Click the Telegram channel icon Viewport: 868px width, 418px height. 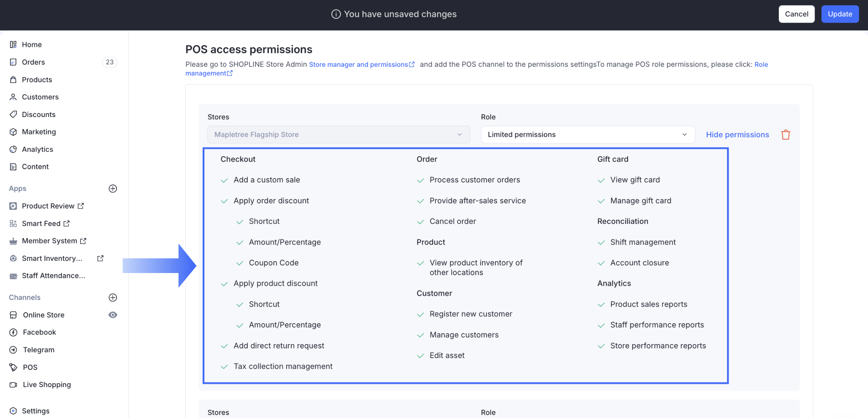click(x=13, y=350)
